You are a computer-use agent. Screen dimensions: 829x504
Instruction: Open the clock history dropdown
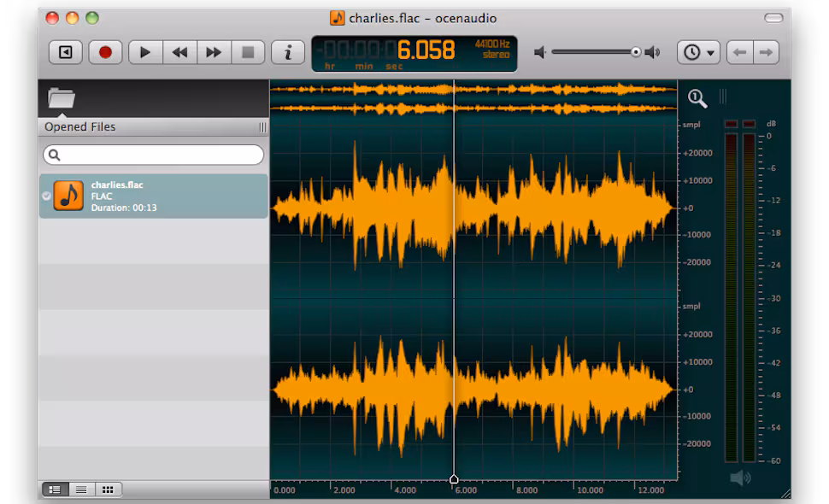pos(698,52)
